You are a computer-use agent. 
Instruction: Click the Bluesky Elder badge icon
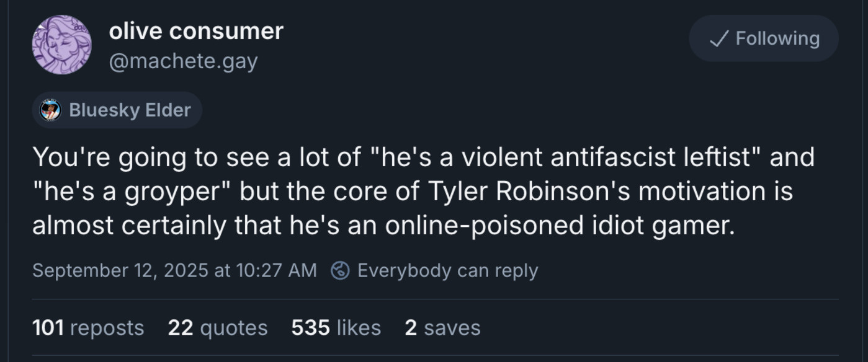point(50,110)
